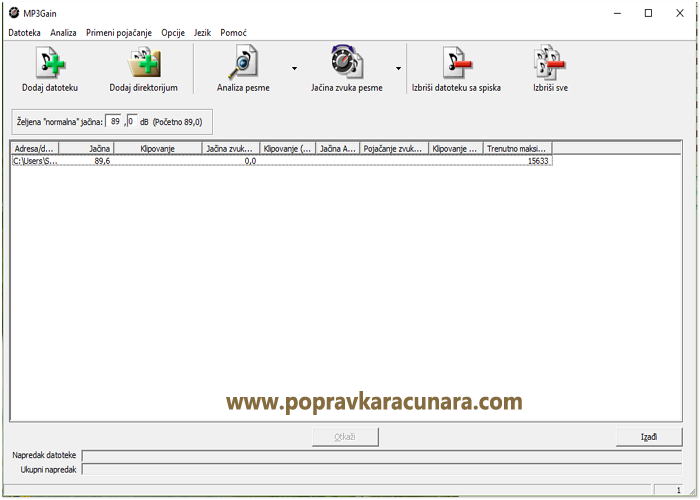Apply Jačina zvuka pesme gain icon

point(347,62)
